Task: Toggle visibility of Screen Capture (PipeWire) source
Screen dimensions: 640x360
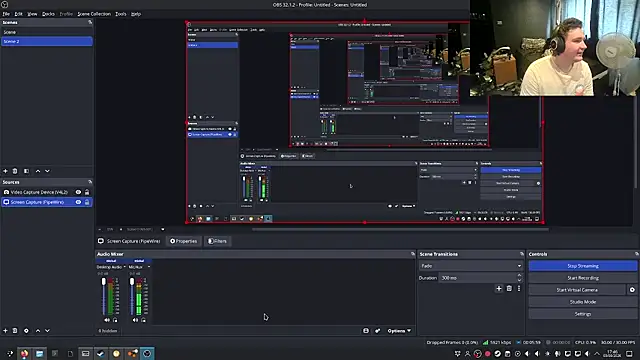Action: [78, 202]
